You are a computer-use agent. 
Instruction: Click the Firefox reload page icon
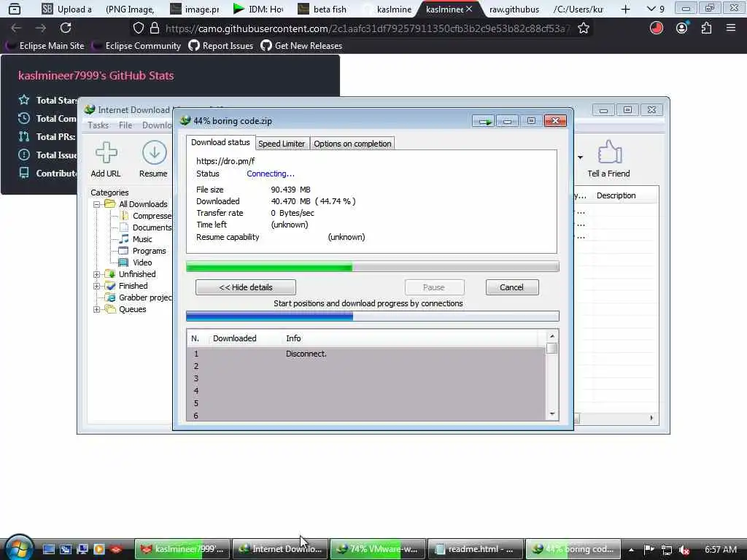point(65,28)
